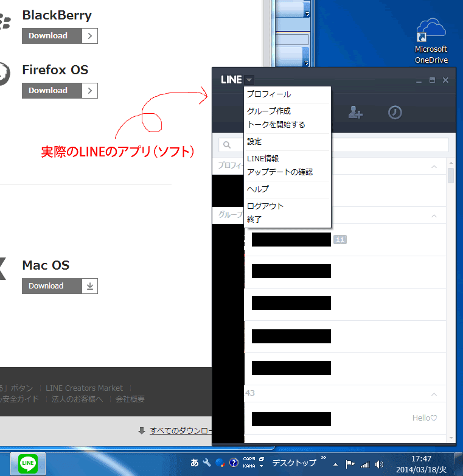Open the LINE menu dropdown arrow
Screen dimensions: 463x476
coord(249,80)
